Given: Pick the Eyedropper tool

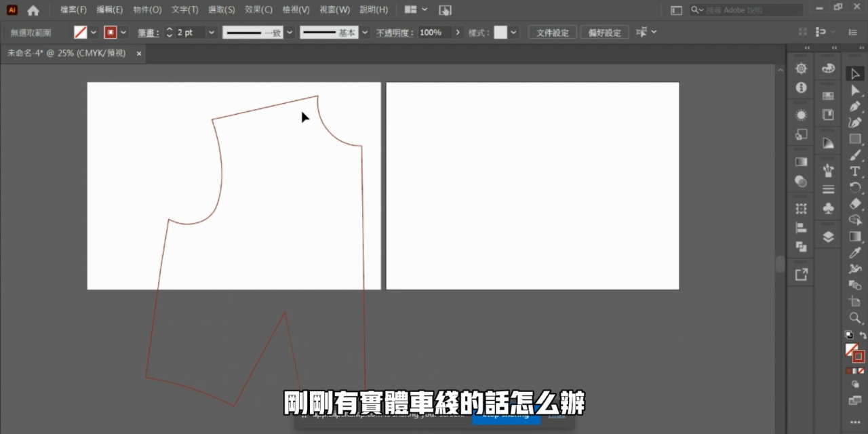Looking at the screenshot, I should 855,253.
